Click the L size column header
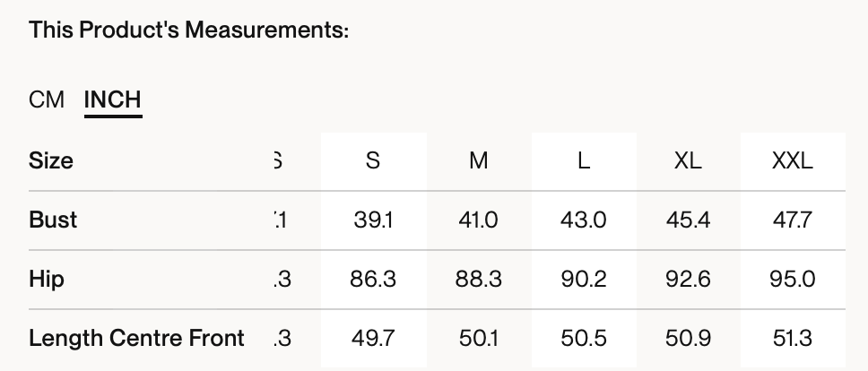The height and width of the screenshot is (371, 868). 584,161
